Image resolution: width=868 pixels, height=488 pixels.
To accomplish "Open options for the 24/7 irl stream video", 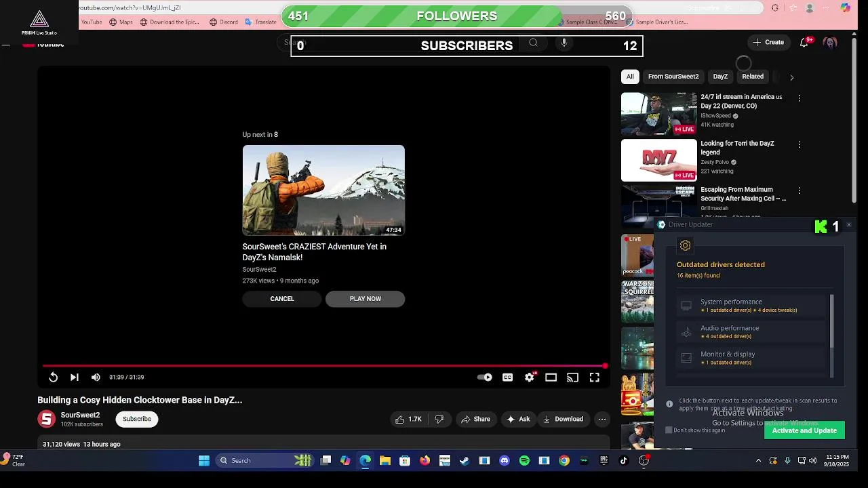I will (799, 98).
